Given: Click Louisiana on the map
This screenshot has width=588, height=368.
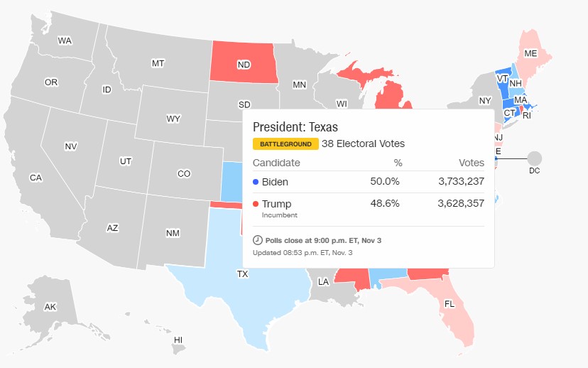Looking at the screenshot, I should click(323, 282).
